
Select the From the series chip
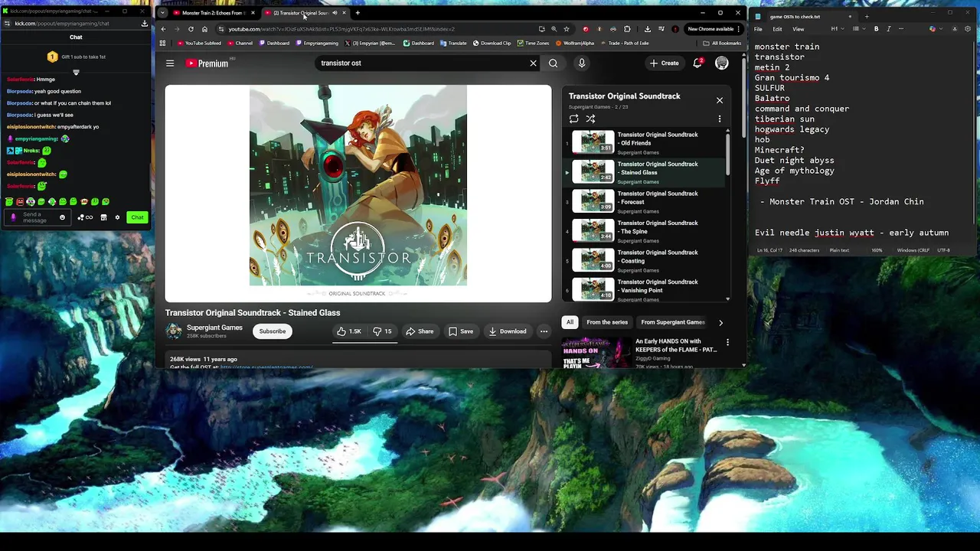[x=607, y=322]
